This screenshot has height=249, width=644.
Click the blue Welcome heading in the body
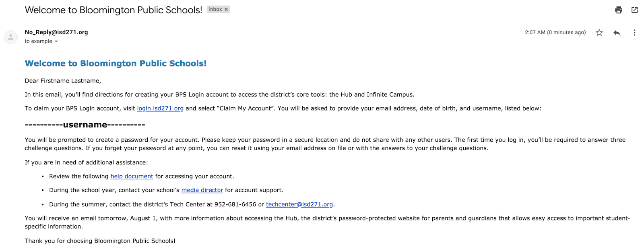tap(116, 63)
